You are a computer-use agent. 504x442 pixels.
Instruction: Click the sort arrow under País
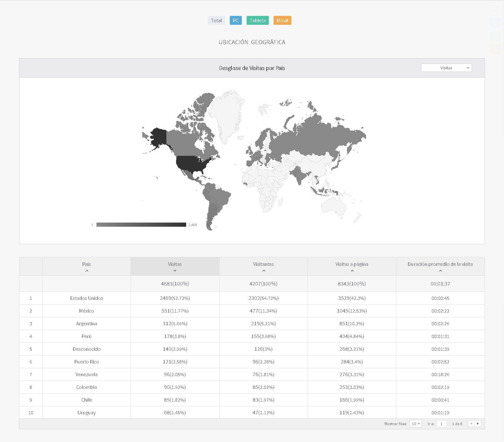pyautogui.click(x=86, y=271)
